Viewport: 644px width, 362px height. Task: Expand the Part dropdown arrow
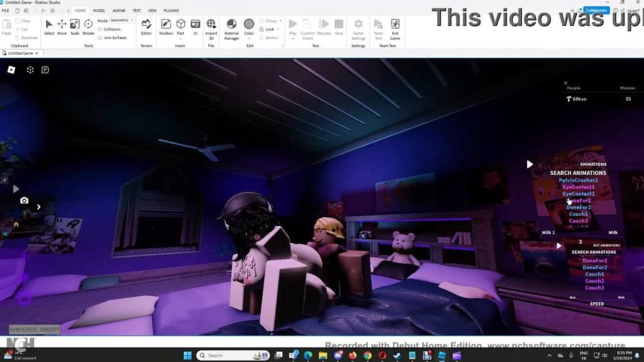tap(181, 39)
